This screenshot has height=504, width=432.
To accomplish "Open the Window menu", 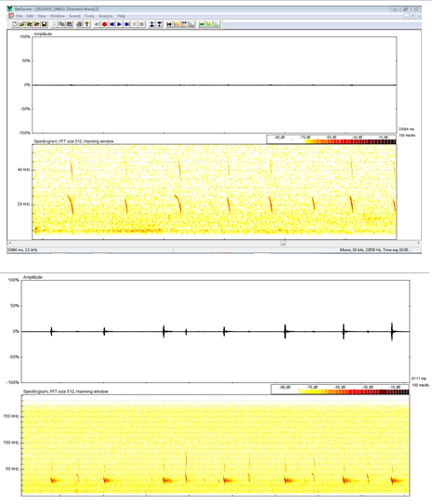I will point(58,16).
